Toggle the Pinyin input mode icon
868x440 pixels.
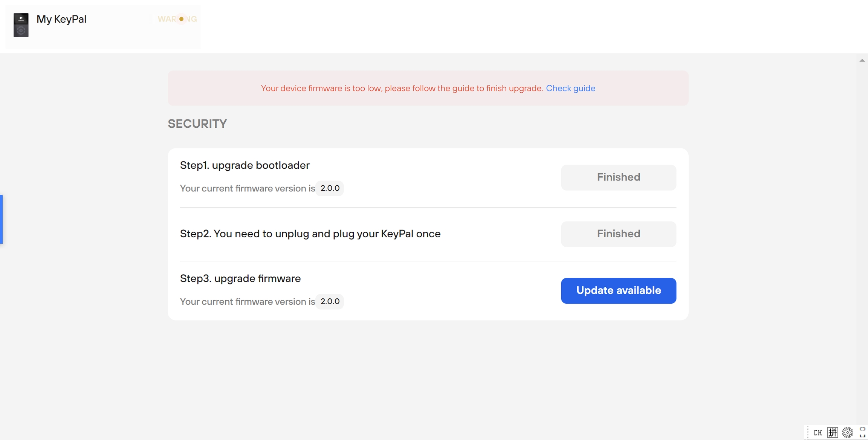[x=833, y=432]
